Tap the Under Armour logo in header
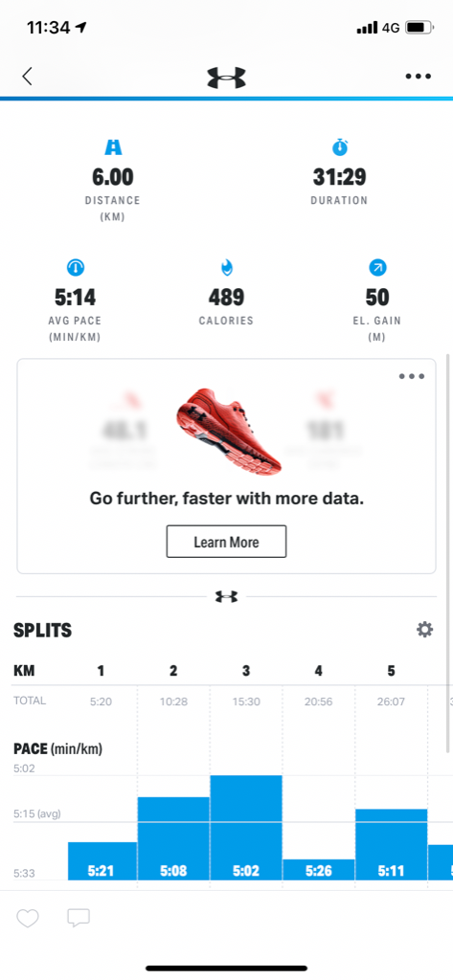Viewport: 453px width, 980px height. pos(226,77)
